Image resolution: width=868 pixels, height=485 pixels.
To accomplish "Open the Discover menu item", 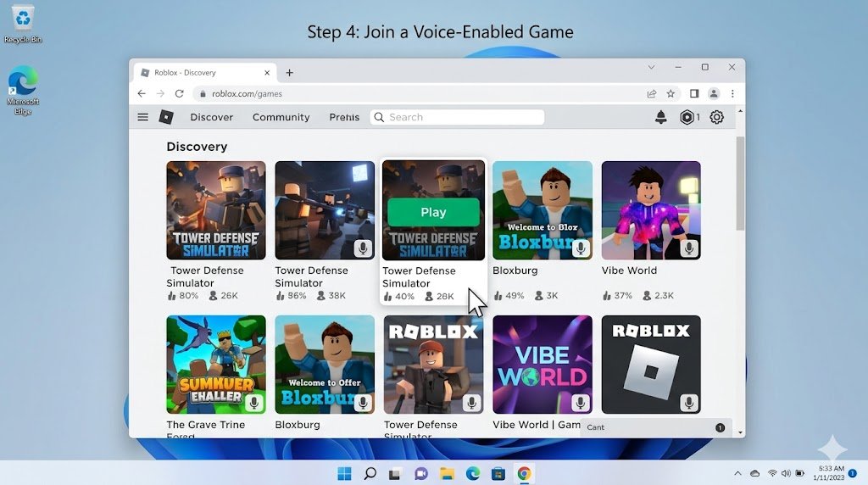I will [x=211, y=117].
